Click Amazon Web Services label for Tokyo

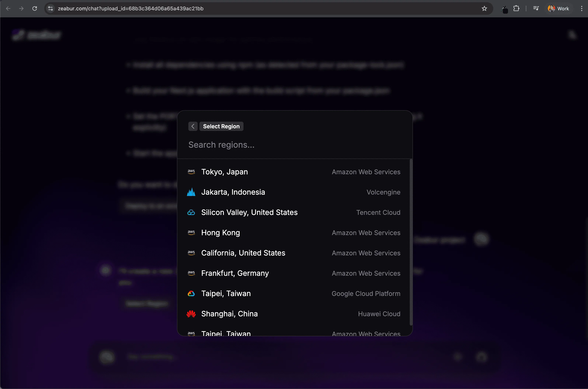tap(366, 172)
